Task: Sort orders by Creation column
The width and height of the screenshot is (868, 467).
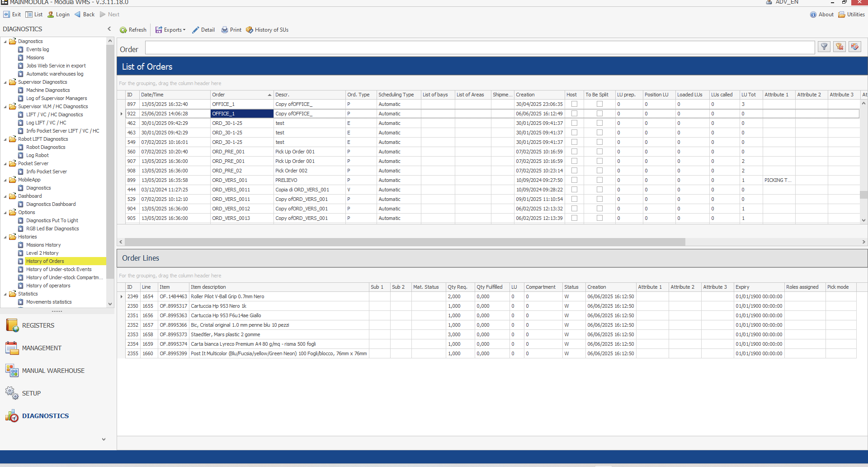Action: tap(539, 95)
